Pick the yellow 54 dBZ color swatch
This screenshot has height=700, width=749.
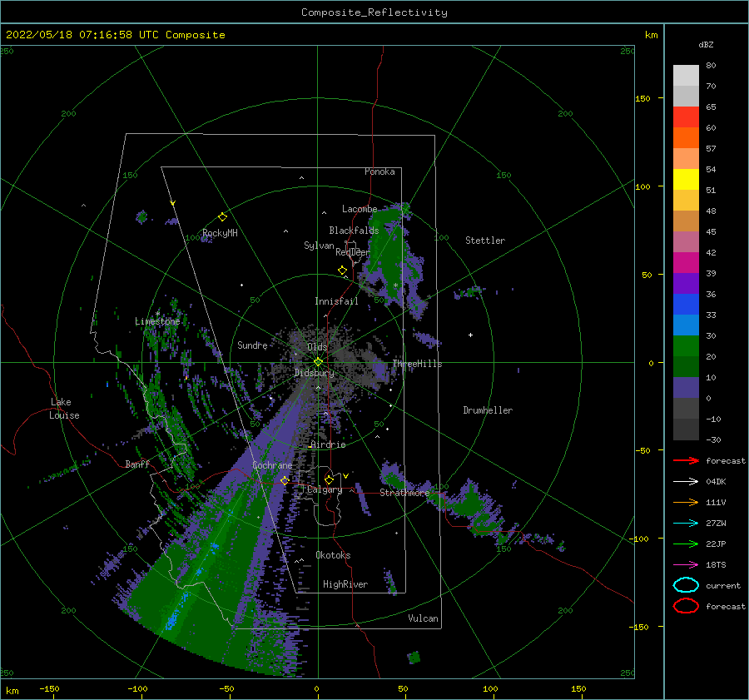pos(686,179)
